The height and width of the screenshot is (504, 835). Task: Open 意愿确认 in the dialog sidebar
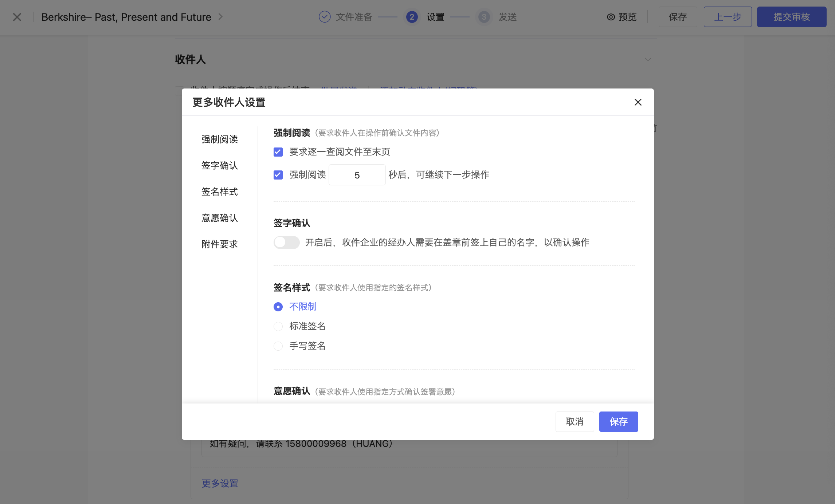point(219,218)
